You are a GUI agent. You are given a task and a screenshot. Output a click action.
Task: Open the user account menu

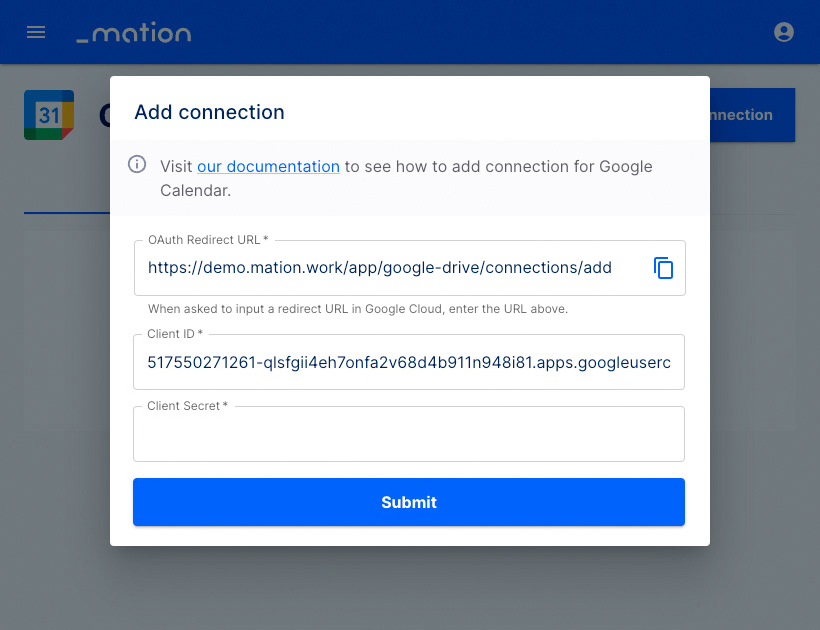[783, 32]
